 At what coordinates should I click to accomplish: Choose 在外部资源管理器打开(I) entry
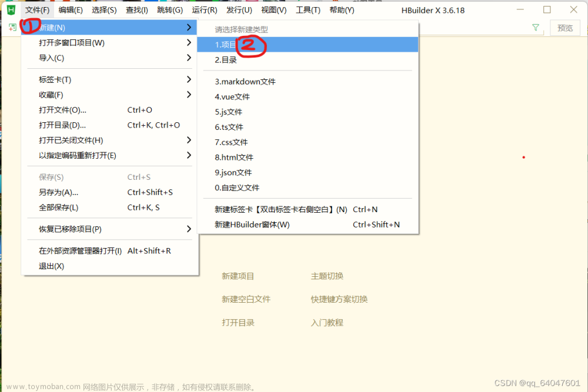[109, 251]
